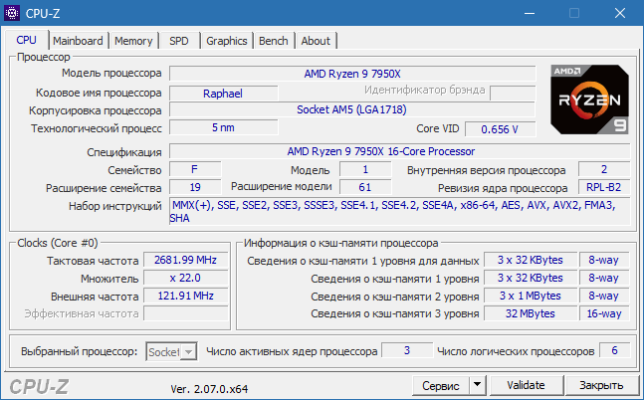
Task: Click the code name value Raphael
Action: click(x=223, y=93)
